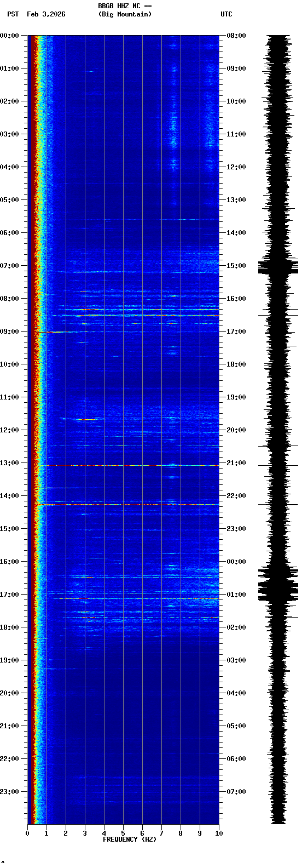This screenshot has height=868, width=302.
Task: Click the 'UTC' timezone header
Action: pyautogui.click(x=226, y=14)
